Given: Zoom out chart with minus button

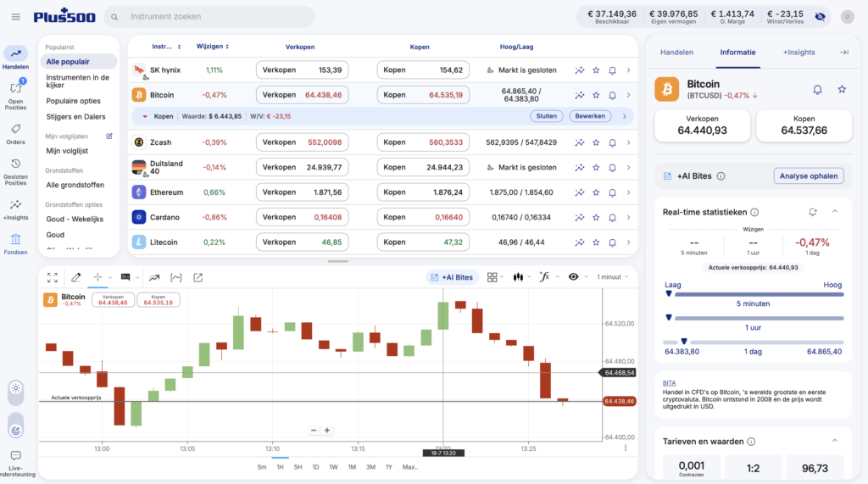Looking at the screenshot, I should 314,431.
